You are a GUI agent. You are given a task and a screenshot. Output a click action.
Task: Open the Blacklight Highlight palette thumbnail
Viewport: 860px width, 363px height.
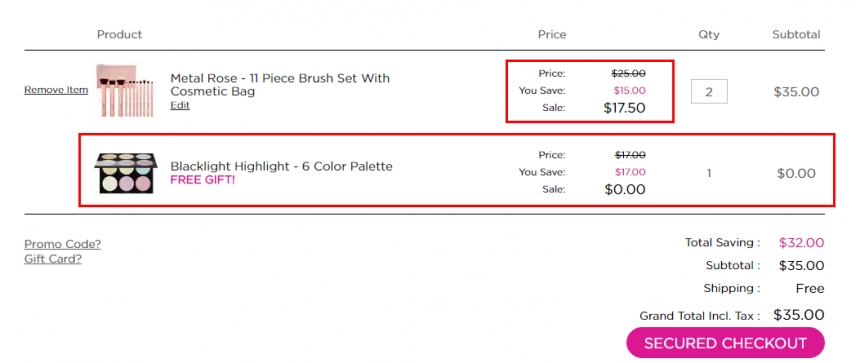tap(125, 173)
